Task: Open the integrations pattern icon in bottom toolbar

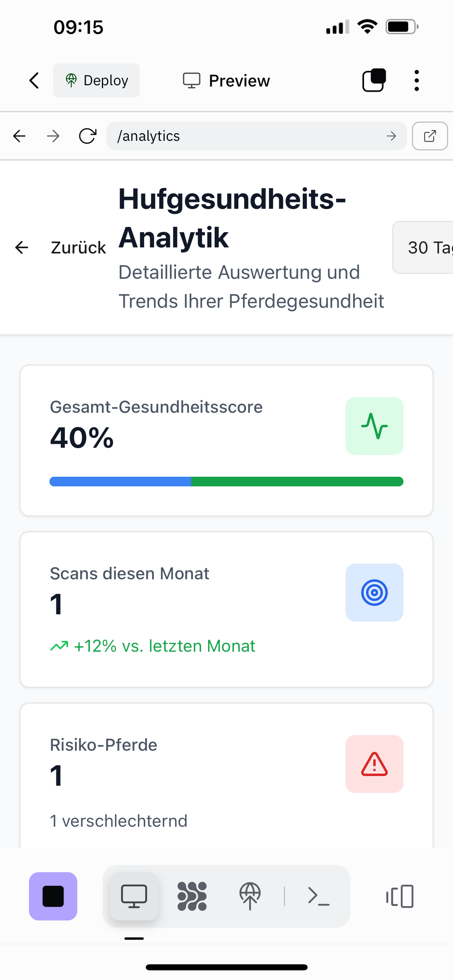Action: (192, 896)
